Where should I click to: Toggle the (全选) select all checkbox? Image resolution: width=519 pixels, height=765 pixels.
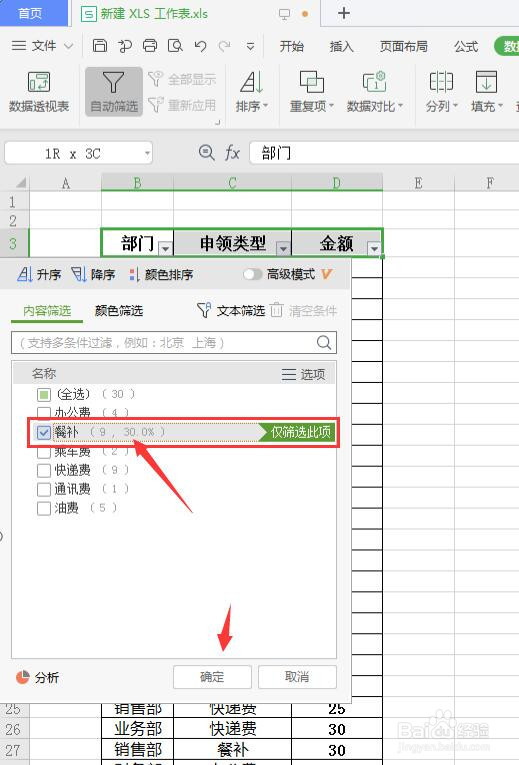coord(44,394)
